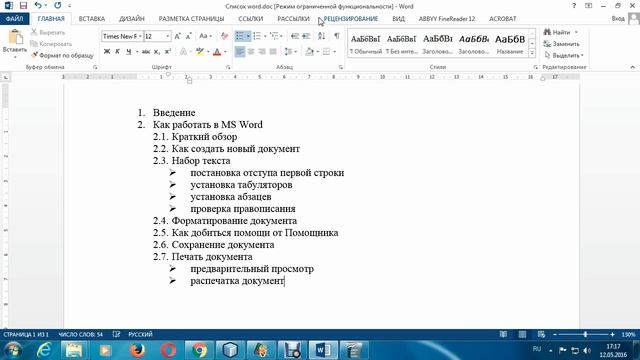Viewport: 640px width, 360px height.
Task: Open the font color dropdown arrow
Action: 225,51
